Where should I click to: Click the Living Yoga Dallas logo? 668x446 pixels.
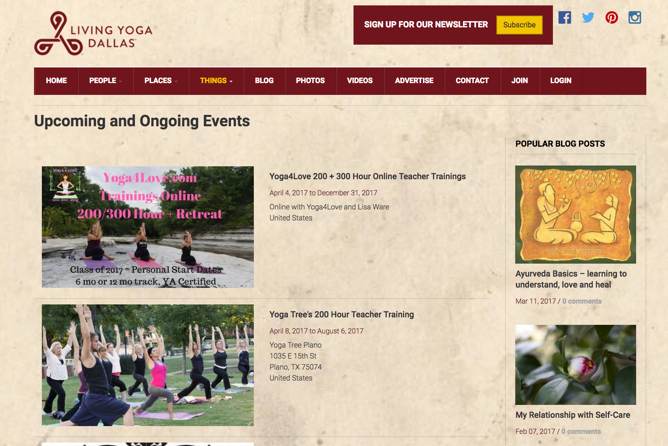coord(93,33)
